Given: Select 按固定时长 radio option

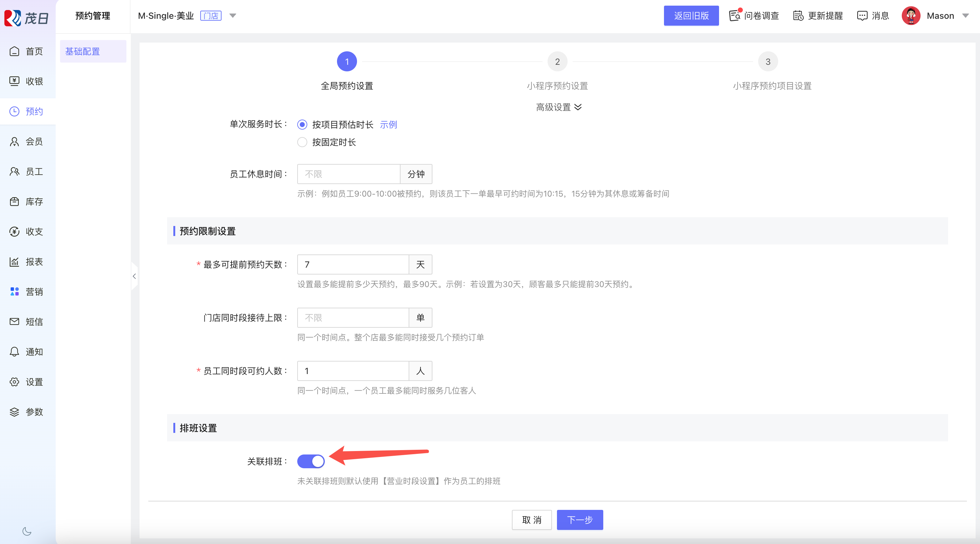Looking at the screenshot, I should (302, 142).
